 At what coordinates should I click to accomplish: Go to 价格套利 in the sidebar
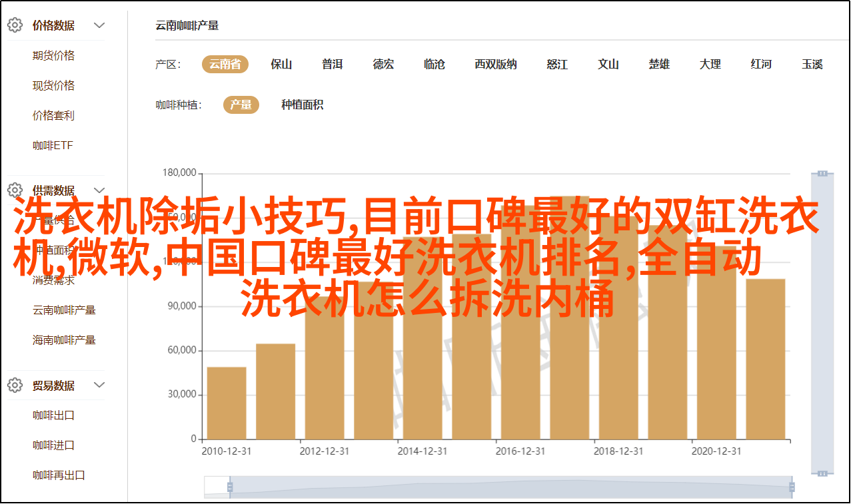(x=53, y=116)
